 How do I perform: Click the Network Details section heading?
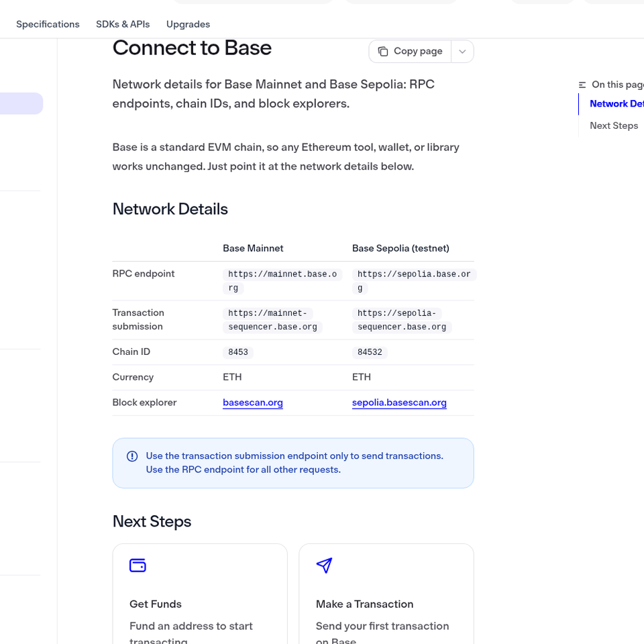click(x=170, y=209)
